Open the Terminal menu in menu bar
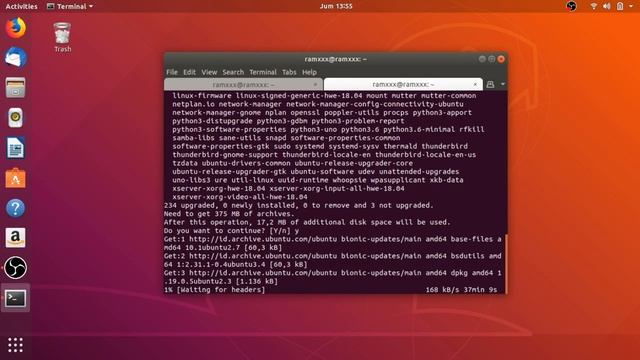 pos(263,72)
